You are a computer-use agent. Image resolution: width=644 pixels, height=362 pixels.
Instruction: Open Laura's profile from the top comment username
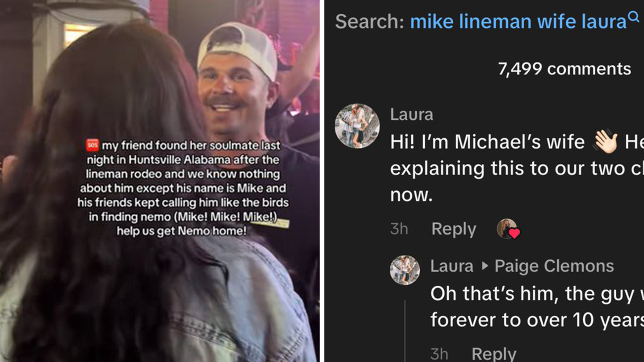pos(411,114)
